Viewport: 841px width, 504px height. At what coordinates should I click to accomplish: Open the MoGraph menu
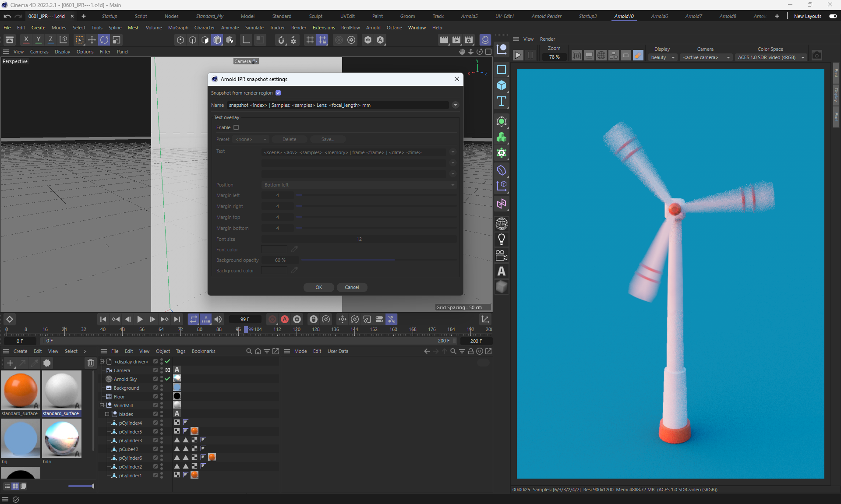178,28
